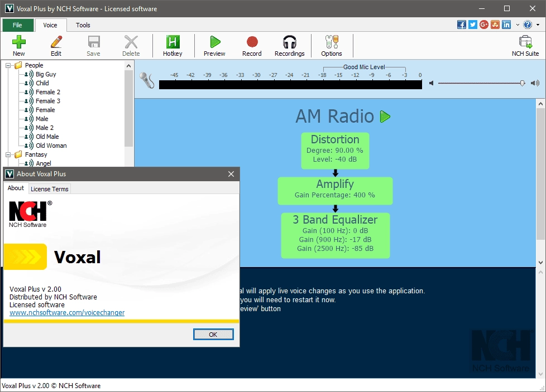Image resolution: width=546 pixels, height=392 pixels.
Task: Share on Google Plus icon
Action: [483, 25]
